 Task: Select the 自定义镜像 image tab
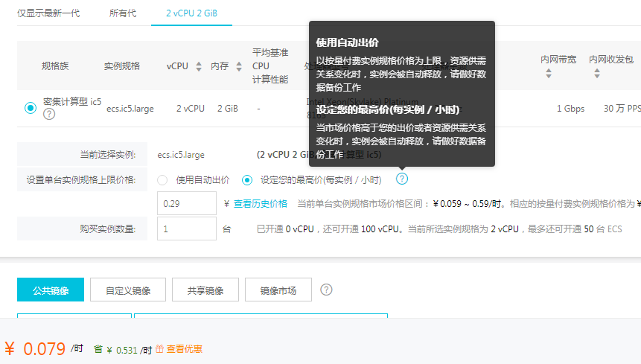pos(128,290)
